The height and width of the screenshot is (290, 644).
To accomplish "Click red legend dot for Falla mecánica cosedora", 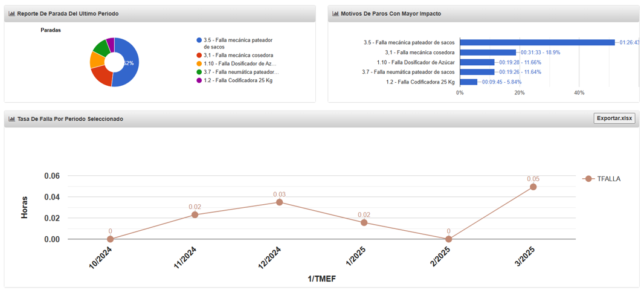I will 199,56.
